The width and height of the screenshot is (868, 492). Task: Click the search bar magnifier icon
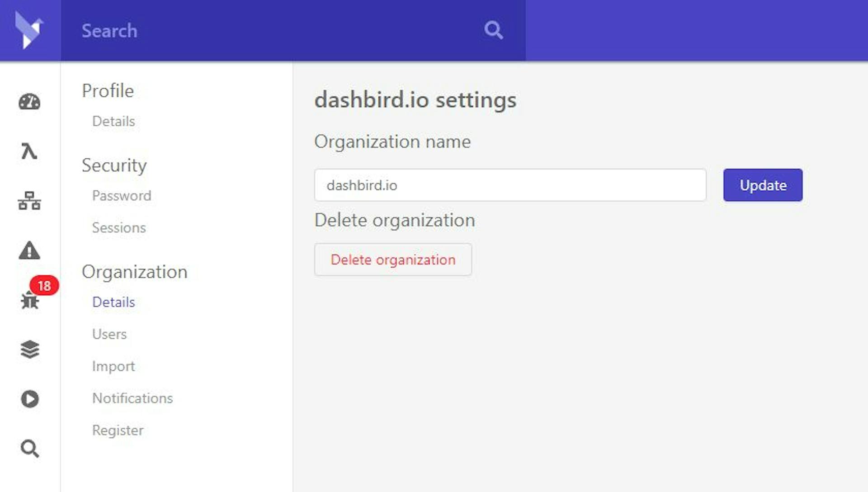click(x=493, y=30)
